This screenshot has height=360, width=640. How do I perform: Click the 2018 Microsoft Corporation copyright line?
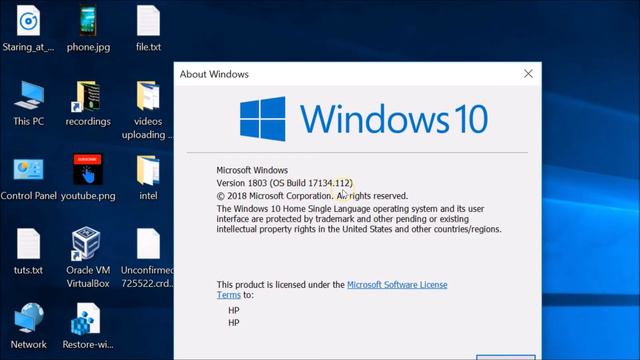pos(312,196)
